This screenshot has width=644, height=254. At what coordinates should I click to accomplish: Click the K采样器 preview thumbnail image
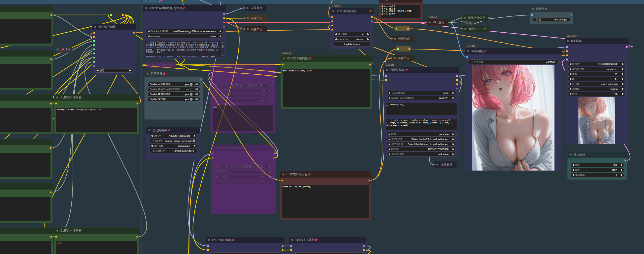[x=596, y=120]
